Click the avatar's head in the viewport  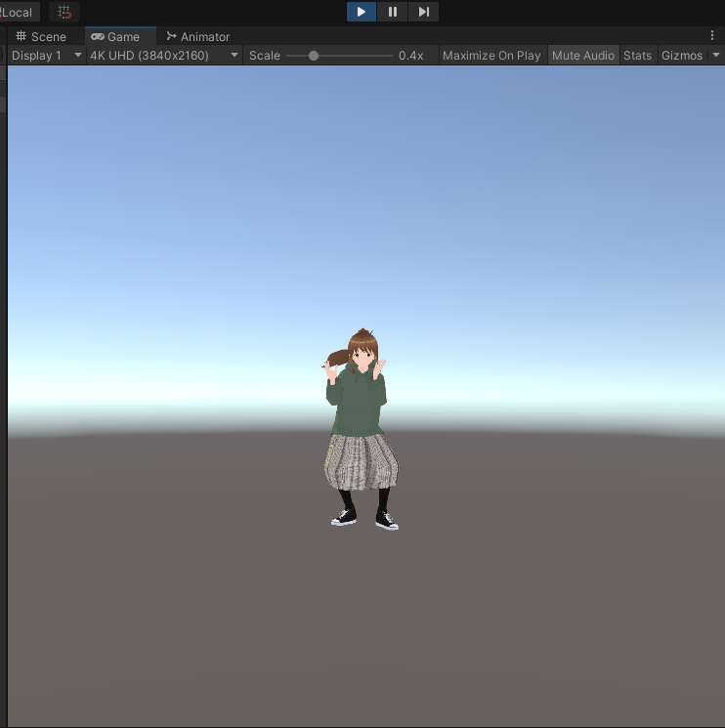click(363, 354)
